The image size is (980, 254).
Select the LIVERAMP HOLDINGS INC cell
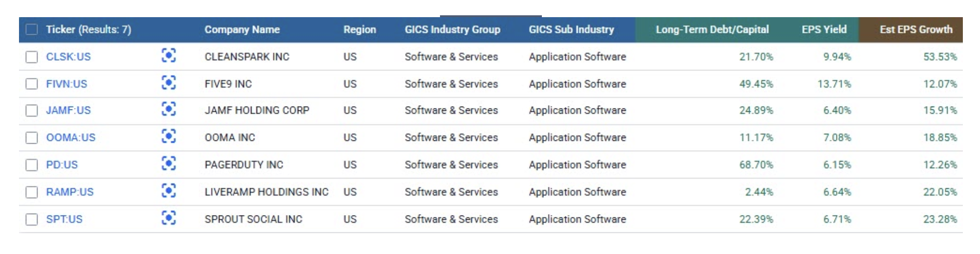tap(267, 192)
